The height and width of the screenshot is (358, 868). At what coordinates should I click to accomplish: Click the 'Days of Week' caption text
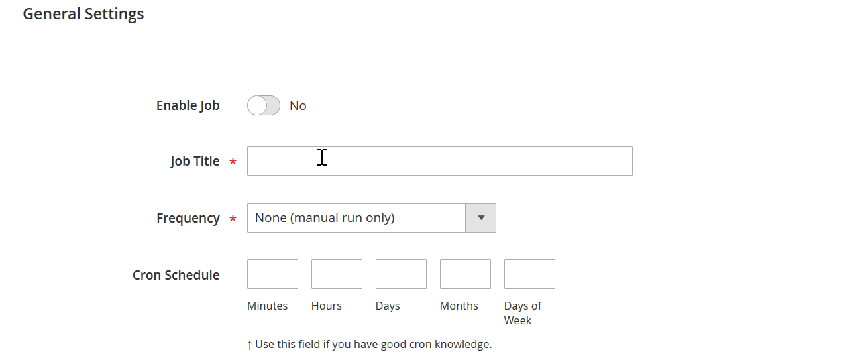523,313
